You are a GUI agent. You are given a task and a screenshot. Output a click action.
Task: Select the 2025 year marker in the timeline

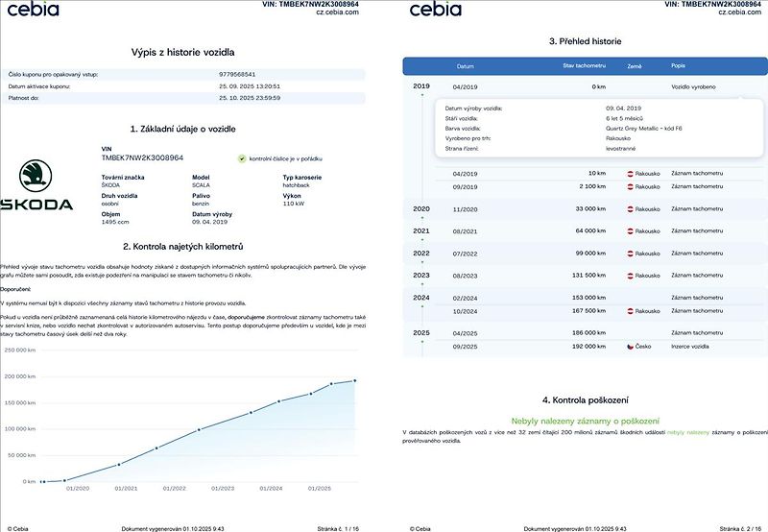pos(421,333)
